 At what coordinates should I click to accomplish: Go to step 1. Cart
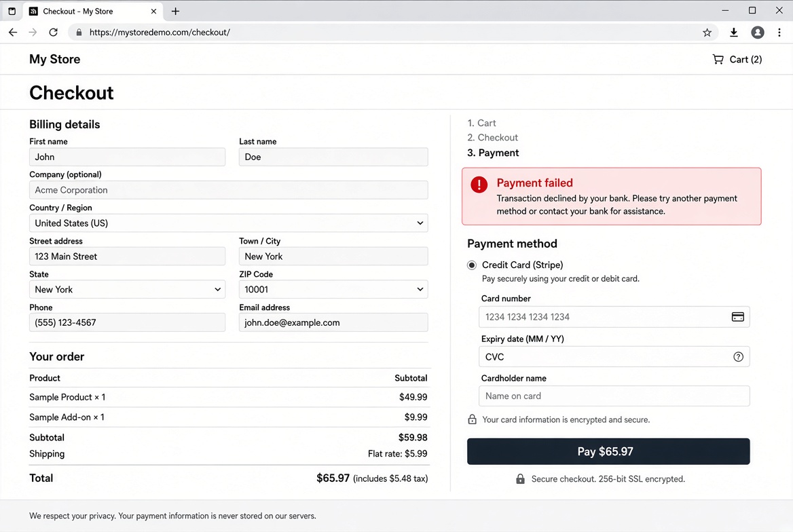pyautogui.click(x=481, y=123)
